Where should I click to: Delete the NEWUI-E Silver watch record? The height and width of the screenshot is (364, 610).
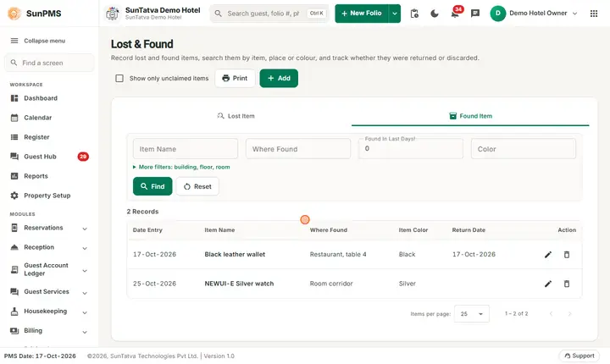(567, 284)
